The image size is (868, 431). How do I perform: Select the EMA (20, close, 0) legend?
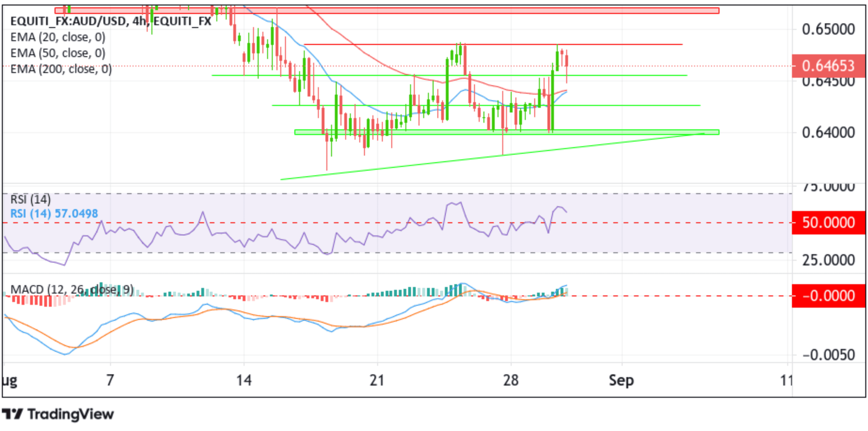point(58,37)
